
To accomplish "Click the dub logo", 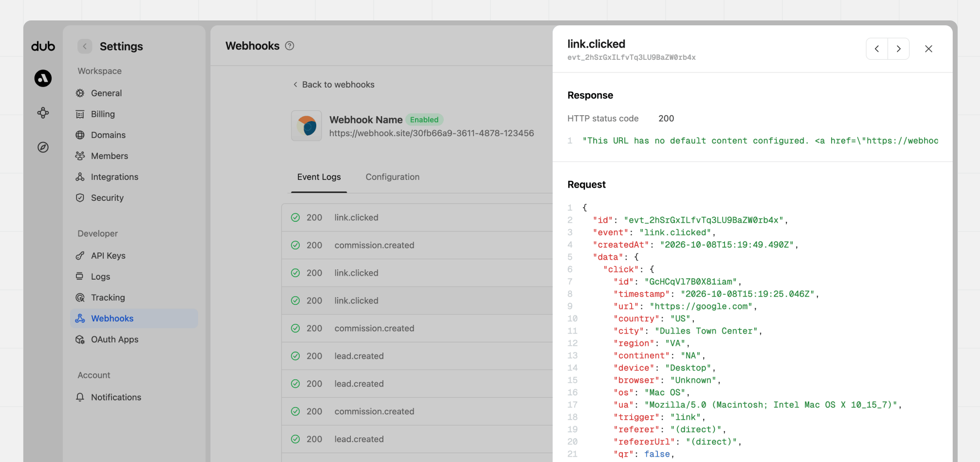I will coord(43,47).
